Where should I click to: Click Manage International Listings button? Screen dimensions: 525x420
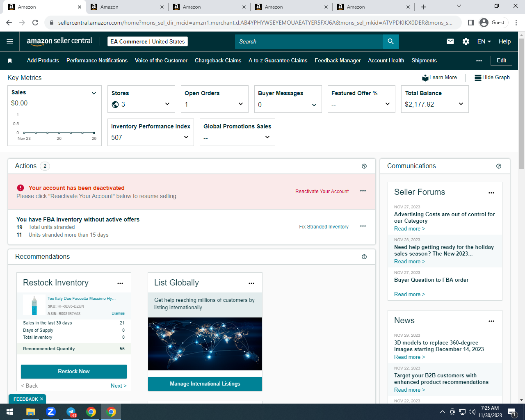pyautogui.click(x=205, y=384)
